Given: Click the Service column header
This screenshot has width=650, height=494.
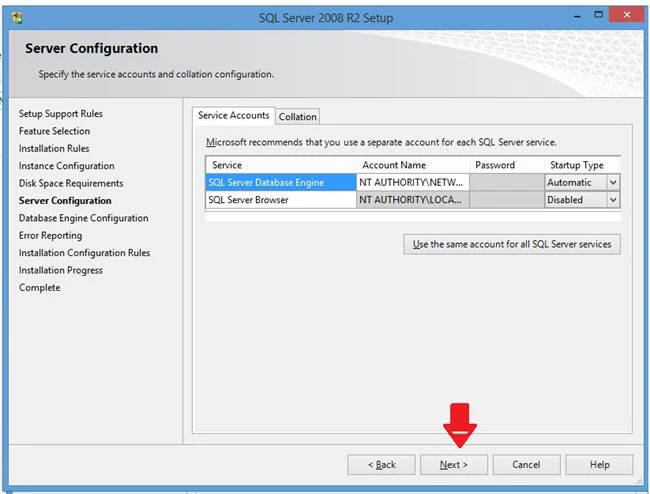Looking at the screenshot, I should [281, 165].
